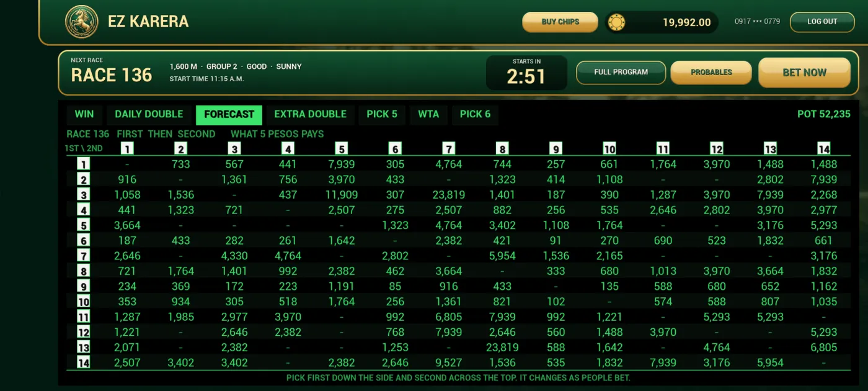
Task: Click the gold chip coin icon
Action: (x=616, y=22)
